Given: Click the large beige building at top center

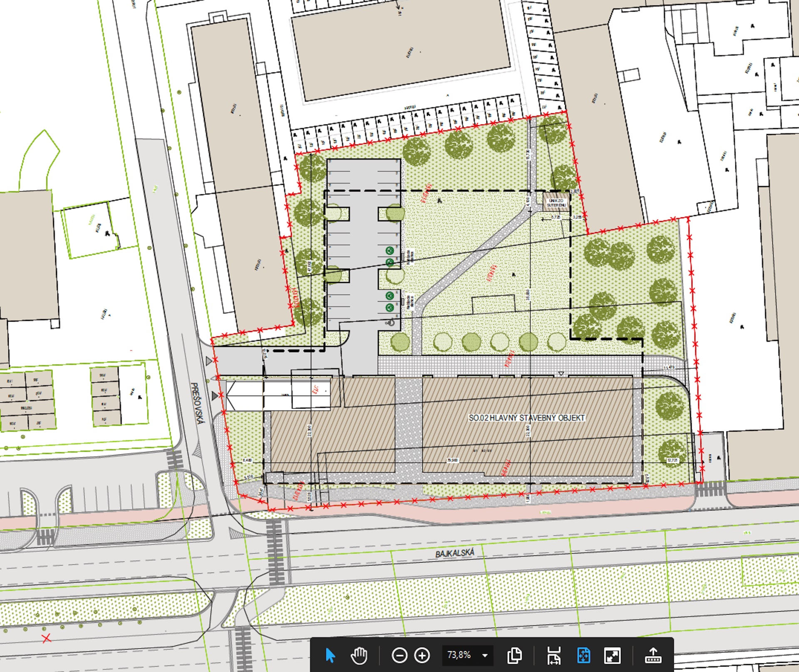Looking at the screenshot, I should click(x=400, y=50).
